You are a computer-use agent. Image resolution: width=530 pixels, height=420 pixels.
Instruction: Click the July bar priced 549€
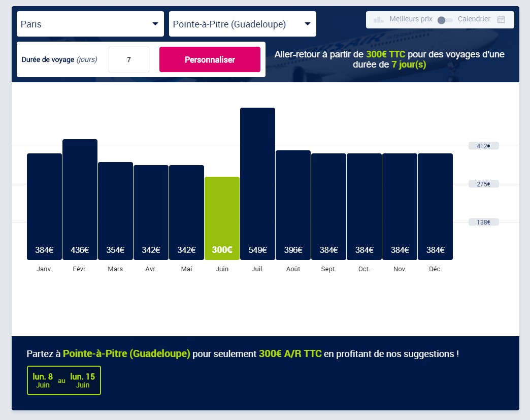[x=257, y=184]
